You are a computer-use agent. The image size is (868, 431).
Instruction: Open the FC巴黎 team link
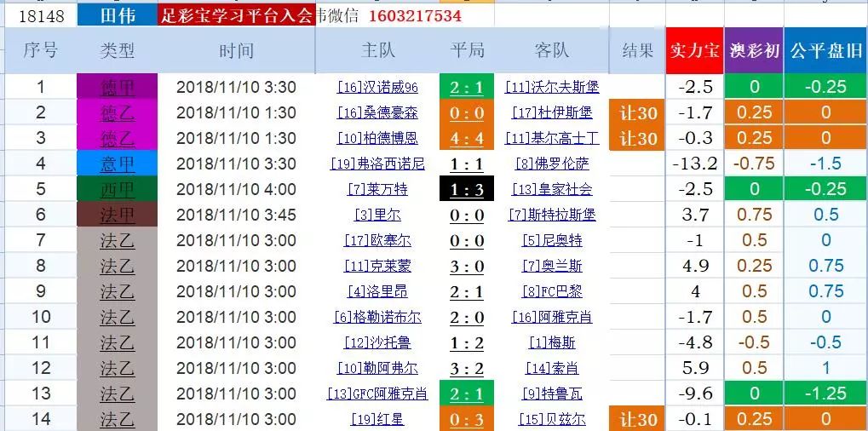(x=552, y=291)
